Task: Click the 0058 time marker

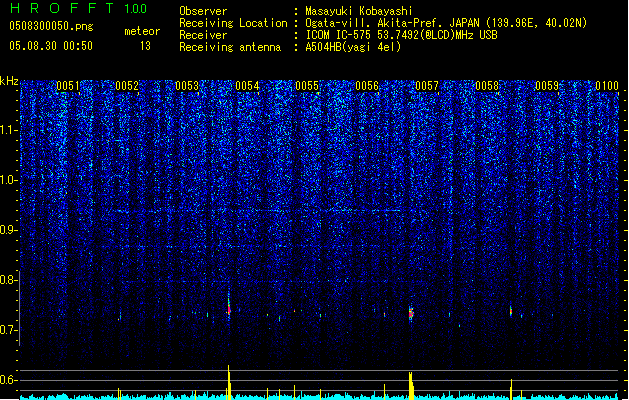Action: tap(487, 86)
